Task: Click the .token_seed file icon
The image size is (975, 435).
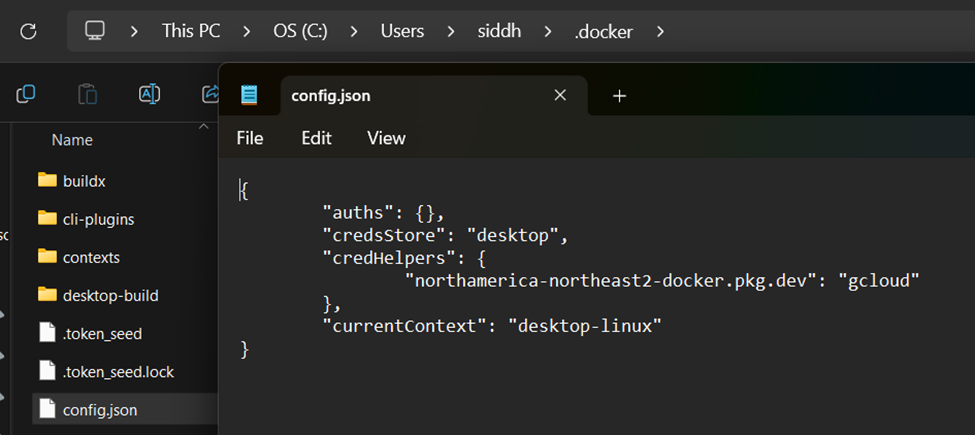Action: point(47,332)
